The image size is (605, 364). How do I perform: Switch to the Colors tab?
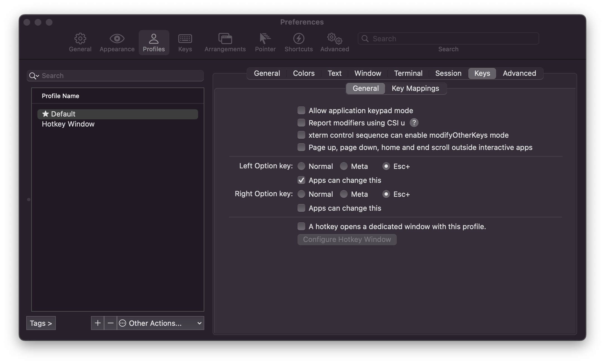(303, 73)
